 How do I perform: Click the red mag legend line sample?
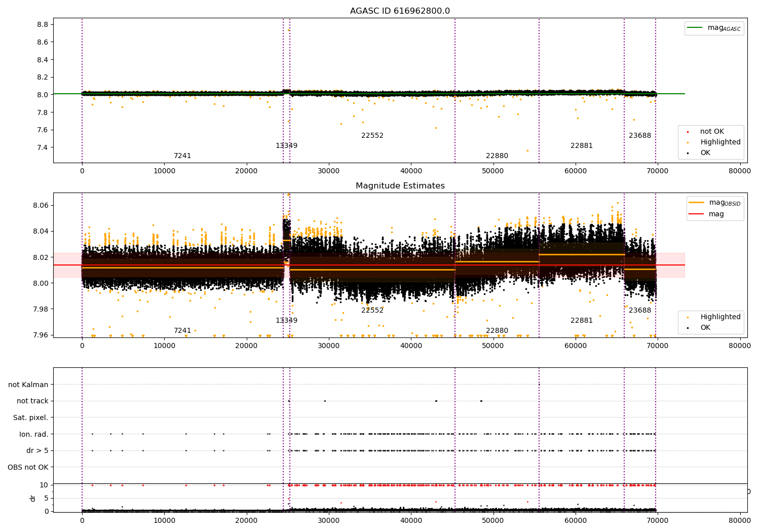[697, 214]
